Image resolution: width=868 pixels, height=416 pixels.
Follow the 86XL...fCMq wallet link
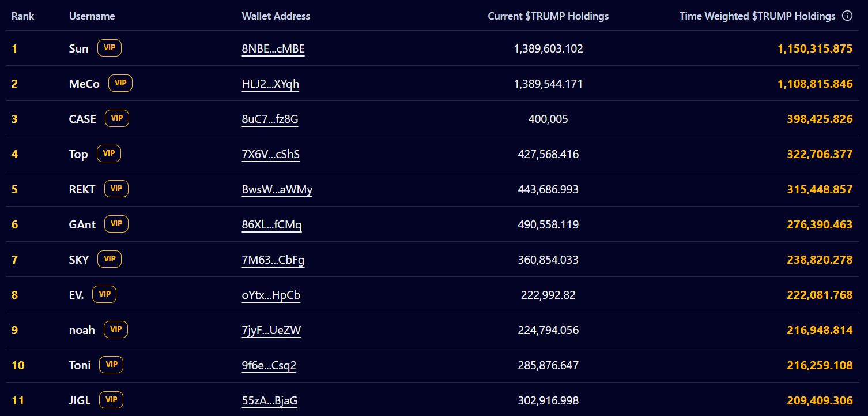271,224
